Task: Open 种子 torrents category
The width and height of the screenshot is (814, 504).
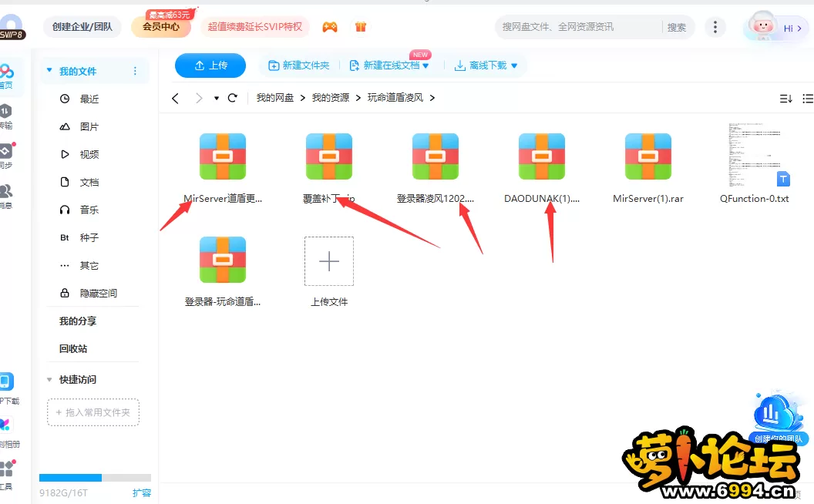Action: 89,237
